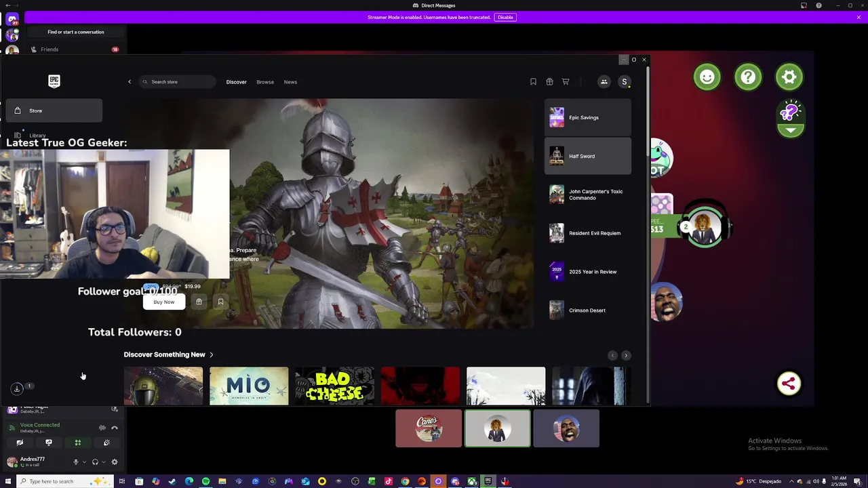Open Voice Connected details
The width and height of the screenshot is (868, 488).
point(40,425)
